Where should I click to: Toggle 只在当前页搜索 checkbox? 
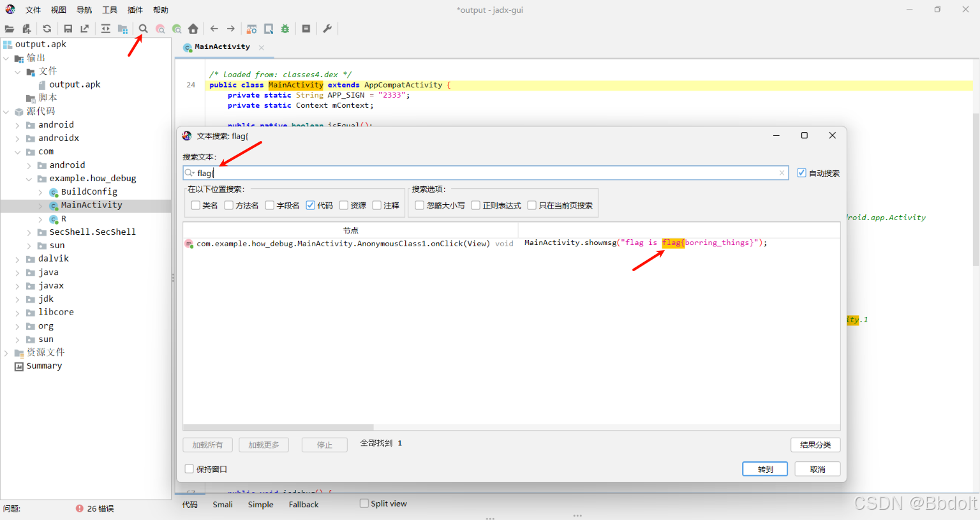pos(532,205)
